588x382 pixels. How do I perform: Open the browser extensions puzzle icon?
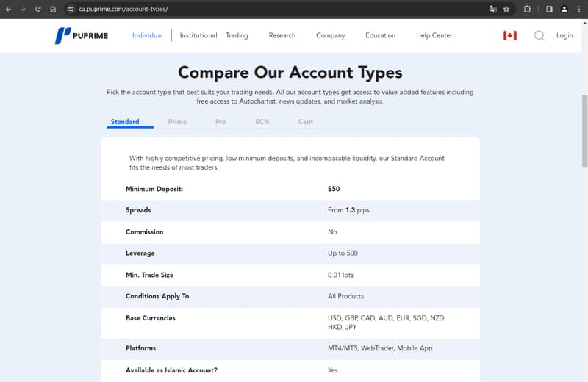527,9
